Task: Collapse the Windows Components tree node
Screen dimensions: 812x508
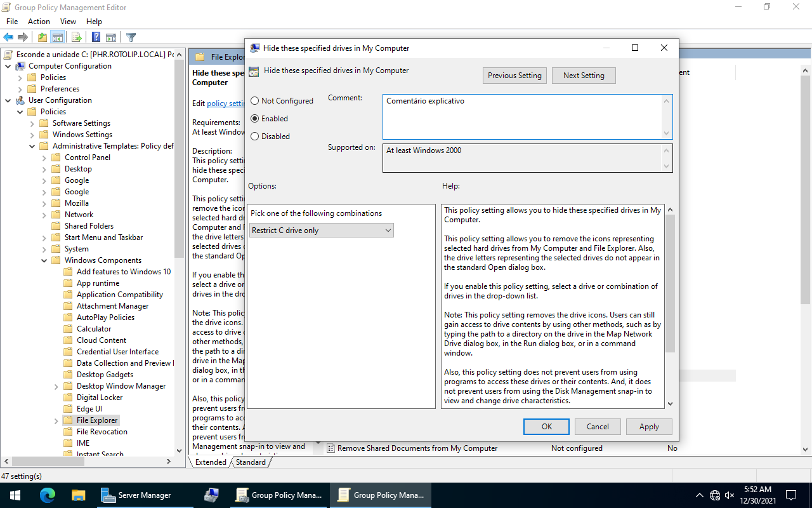Action: point(44,260)
